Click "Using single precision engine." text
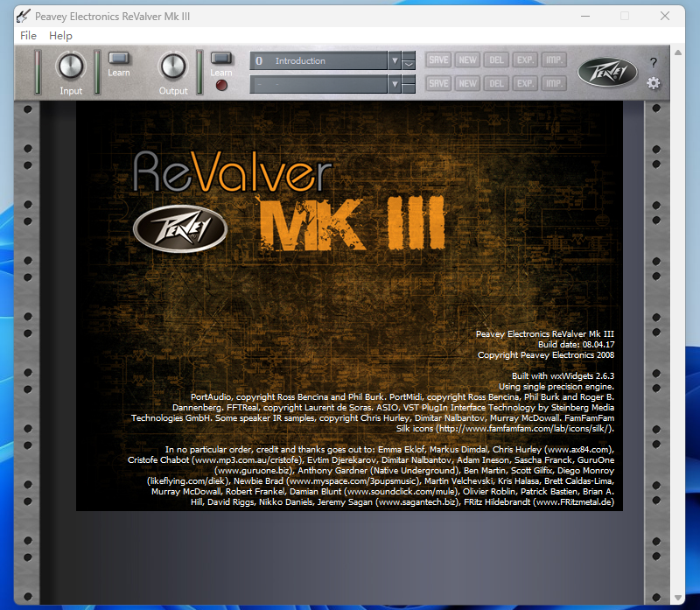The width and height of the screenshot is (700, 610). pos(556,386)
